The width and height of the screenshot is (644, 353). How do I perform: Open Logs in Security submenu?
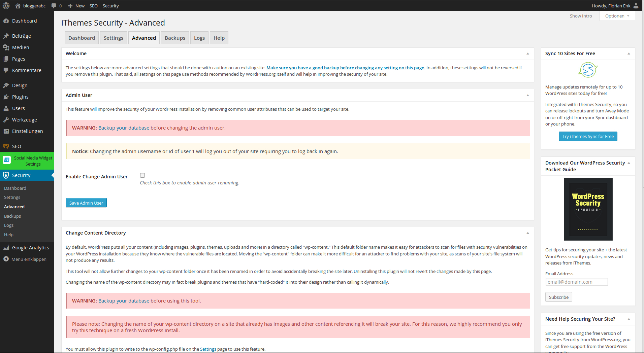9,225
